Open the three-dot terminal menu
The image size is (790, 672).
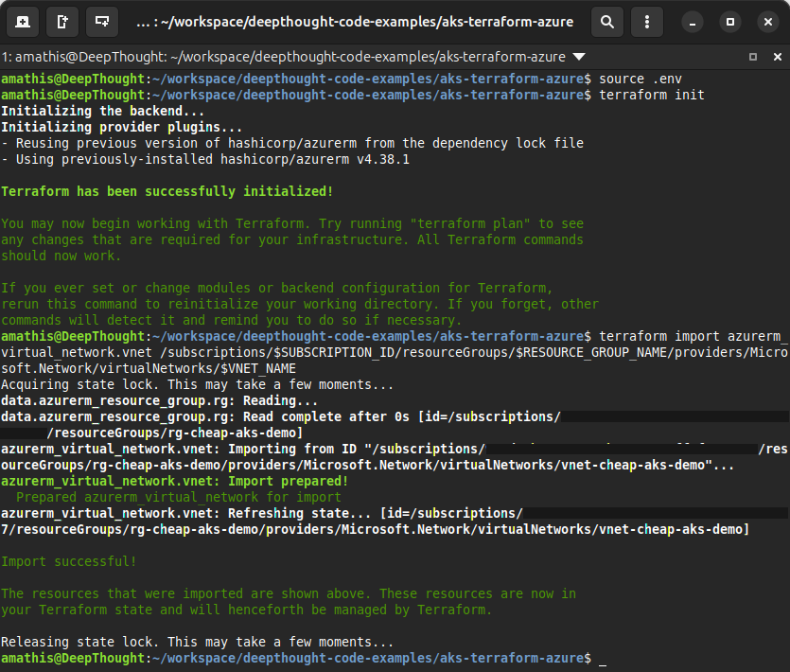pos(647,22)
